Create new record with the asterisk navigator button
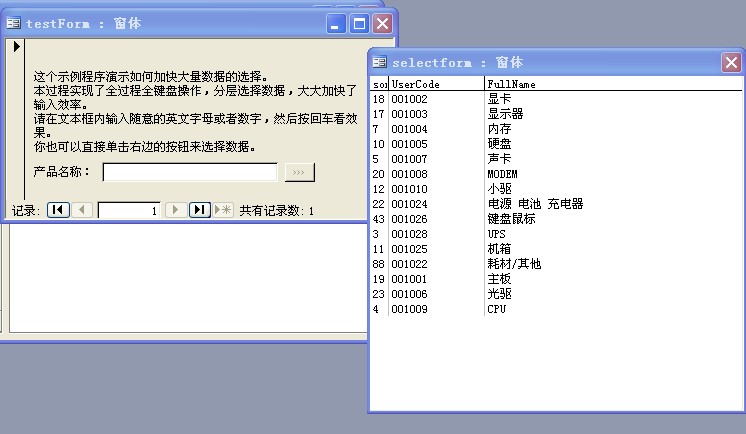The height and width of the screenshot is (434, 746). click(x=223, y=210)
